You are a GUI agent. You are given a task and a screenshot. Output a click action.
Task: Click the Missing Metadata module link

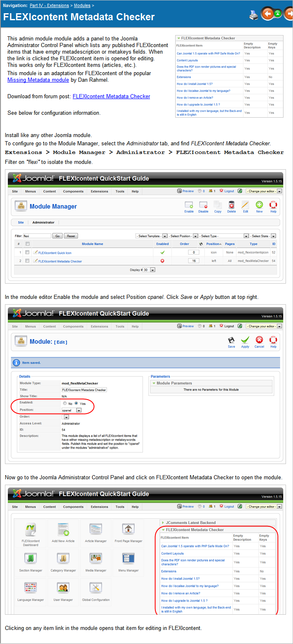tap(38, 80)
